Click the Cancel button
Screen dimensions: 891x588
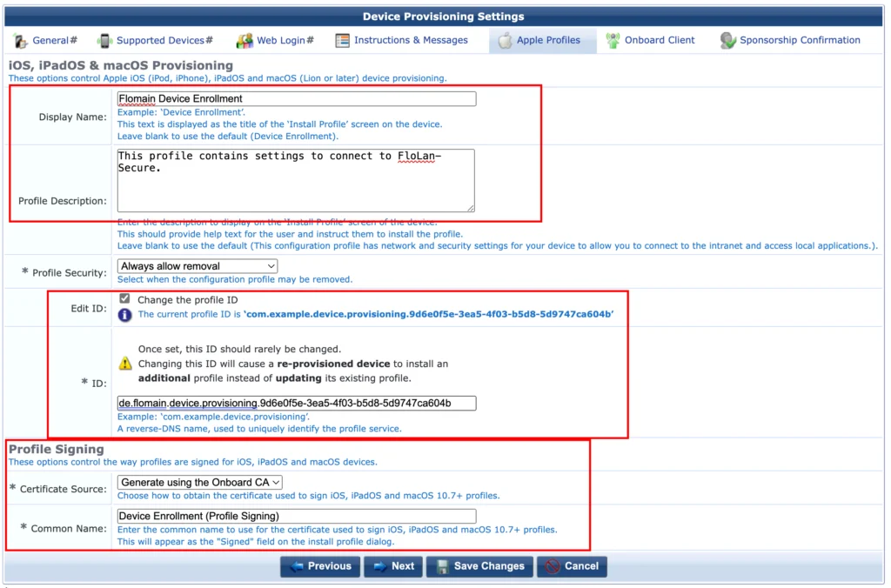[572, 566]
